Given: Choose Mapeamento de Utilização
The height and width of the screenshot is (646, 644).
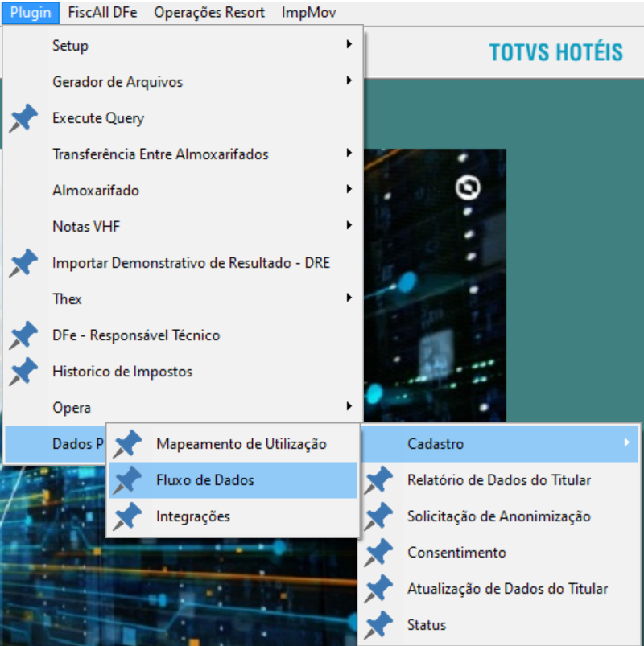Looking at the screenshot, I should pyautogui.click(x=233, y=444).
